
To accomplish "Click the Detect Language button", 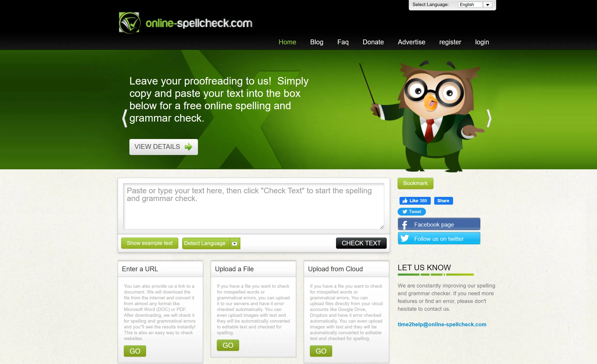I will (x=205, y=243).
